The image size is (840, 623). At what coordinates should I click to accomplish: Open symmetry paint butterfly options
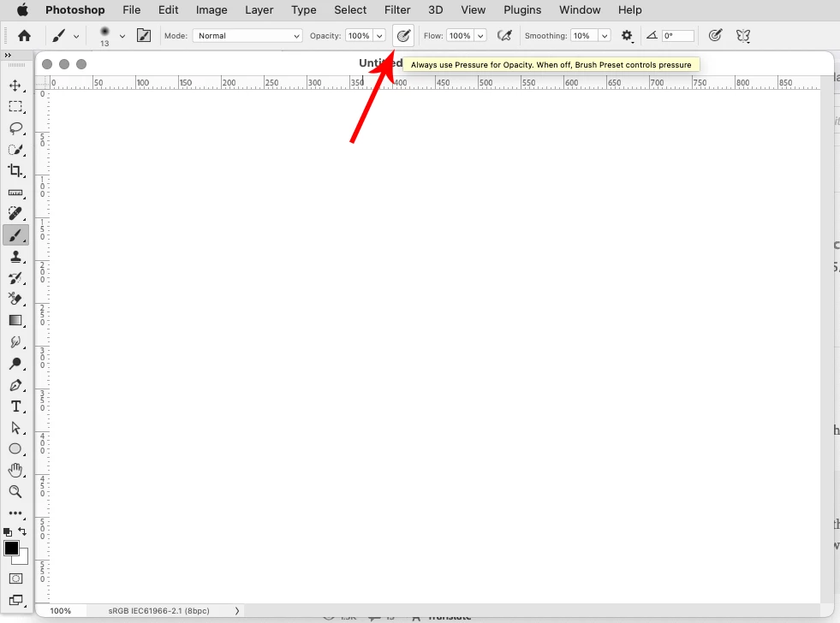[743, 36]
